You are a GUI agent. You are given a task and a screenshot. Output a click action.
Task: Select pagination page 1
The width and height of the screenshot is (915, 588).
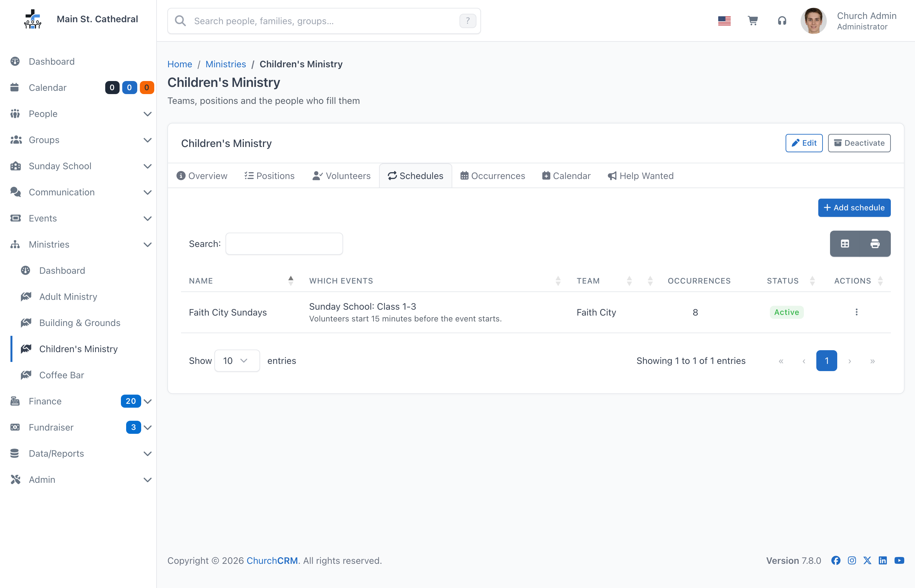[826, 360]
